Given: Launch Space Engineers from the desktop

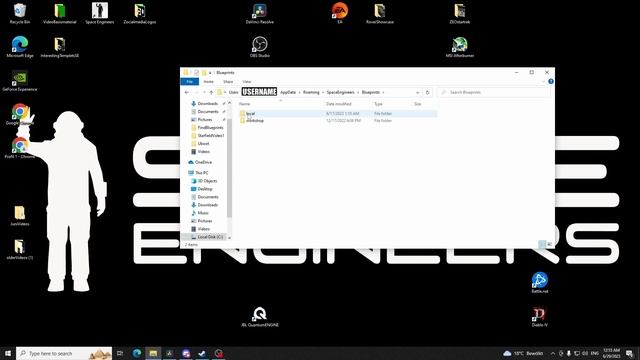Looking at the screenshot, I should pos(100,13).
